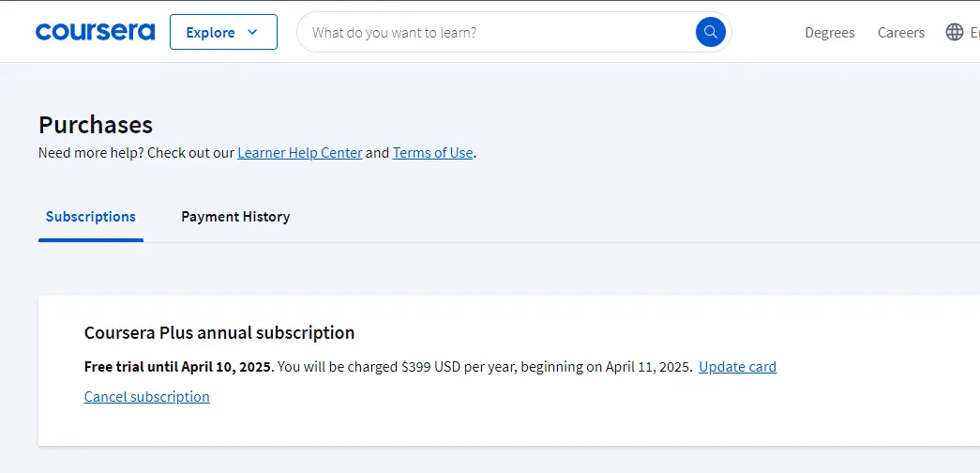The image size is (980, 473).
Task: Switch to the Payment History tab
Action: [x=235, y=217]
